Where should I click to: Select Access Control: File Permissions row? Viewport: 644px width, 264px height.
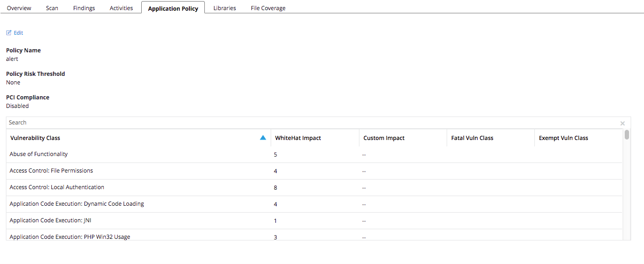click(x=315, y=171)
